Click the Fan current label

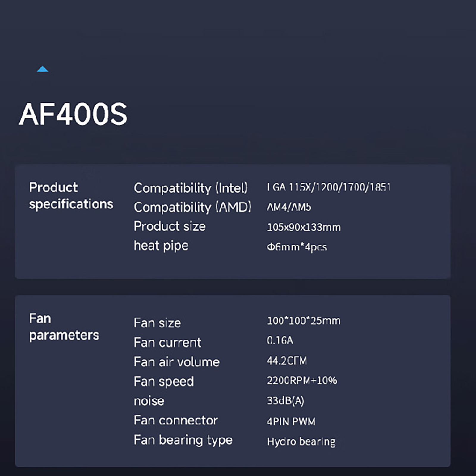pos(167,342)
